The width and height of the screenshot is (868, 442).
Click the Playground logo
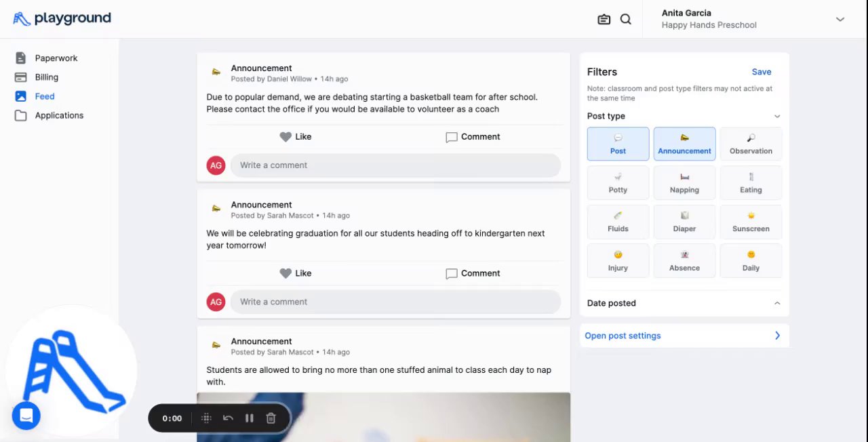pos(62,19)
